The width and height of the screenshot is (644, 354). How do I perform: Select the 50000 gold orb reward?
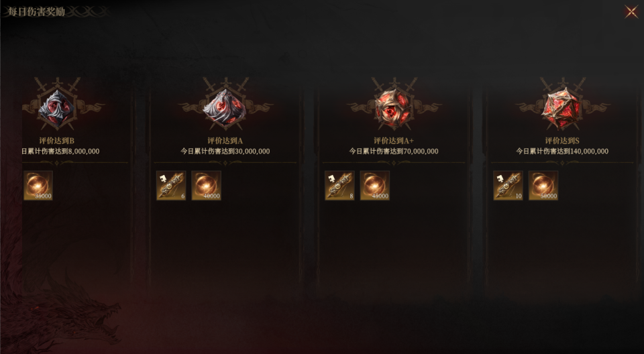click(543, 186)
